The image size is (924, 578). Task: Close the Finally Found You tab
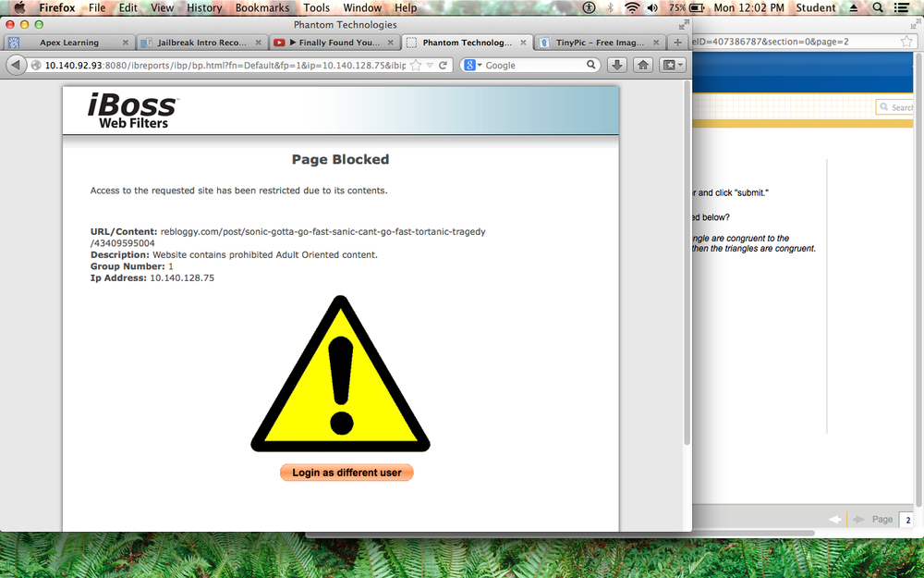(x=390, y=43)
